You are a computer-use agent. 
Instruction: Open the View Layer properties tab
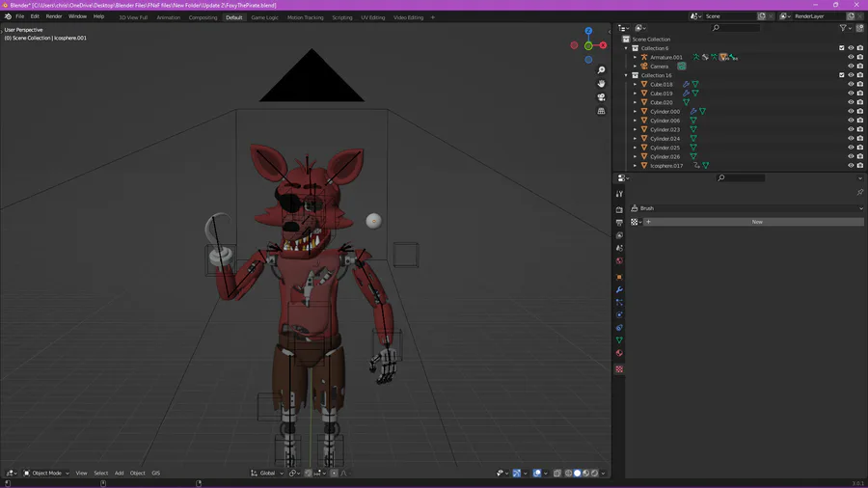[x=619, y=235]
